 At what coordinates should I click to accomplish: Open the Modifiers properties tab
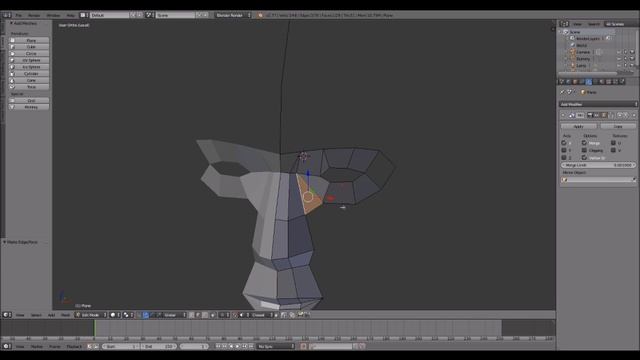click(x=588, y=82)
